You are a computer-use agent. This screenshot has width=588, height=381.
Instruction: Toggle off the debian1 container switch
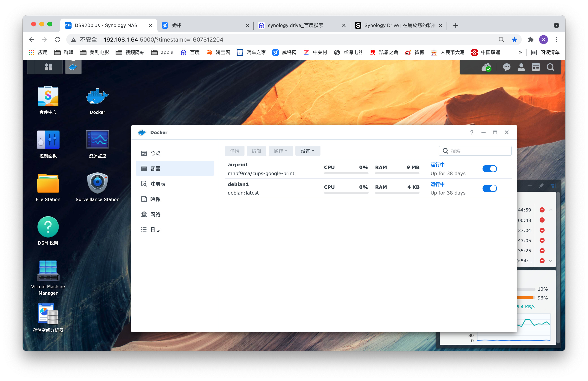point(489,188)
